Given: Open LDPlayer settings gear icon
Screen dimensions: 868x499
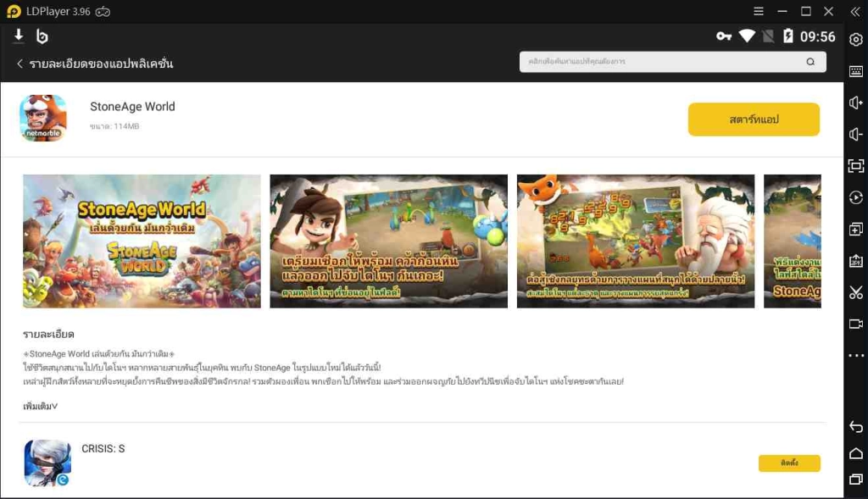Looking at the screenshot, I should [856, 40].
